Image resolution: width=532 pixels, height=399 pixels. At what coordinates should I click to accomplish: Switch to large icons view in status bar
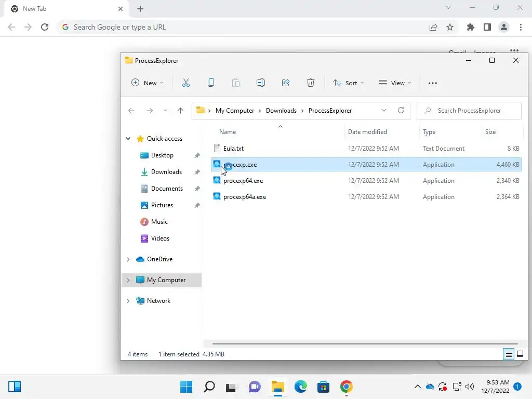(x=520, y=354)
